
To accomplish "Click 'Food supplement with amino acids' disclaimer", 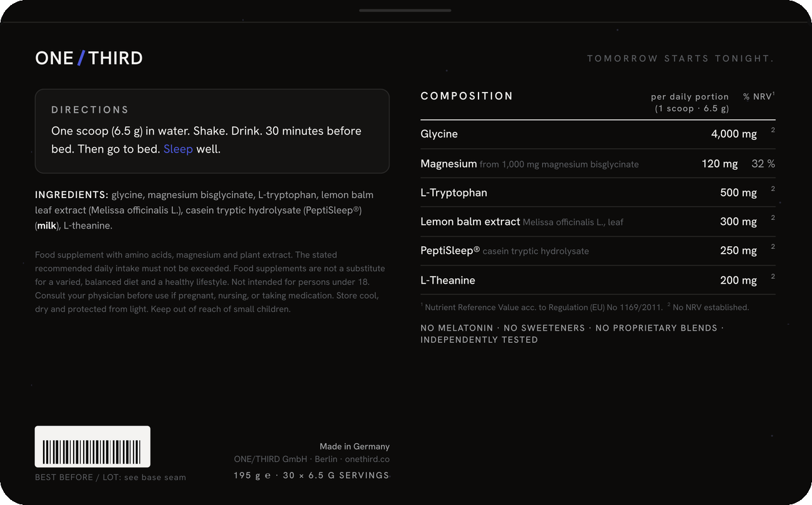I will [164, 255].
